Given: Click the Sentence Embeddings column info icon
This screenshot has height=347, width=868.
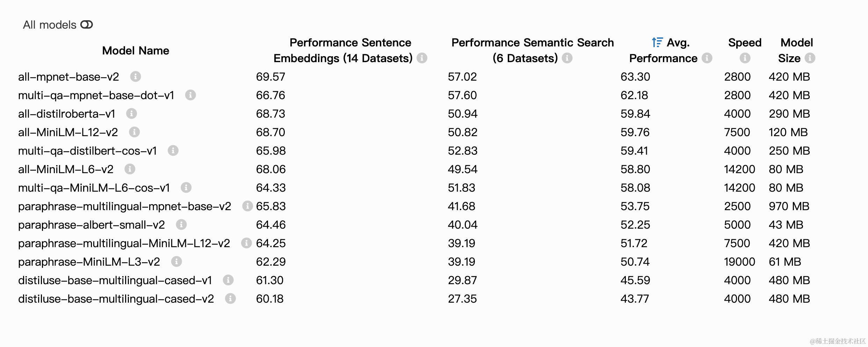Looking at the screenshot, I should [x=422, y=58].
